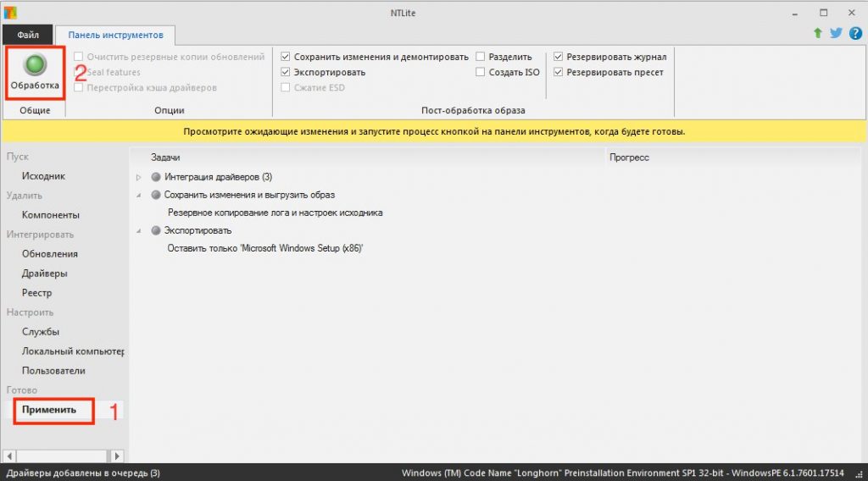The image size is (868, 481).
Task: Open help via the blue question mark icon
Action: pyautogui.click(x=855, y=33)
